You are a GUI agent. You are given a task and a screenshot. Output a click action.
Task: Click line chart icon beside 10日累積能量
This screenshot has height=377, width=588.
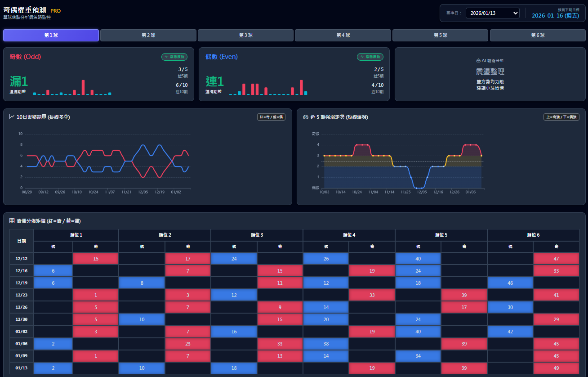click(12, 117)
